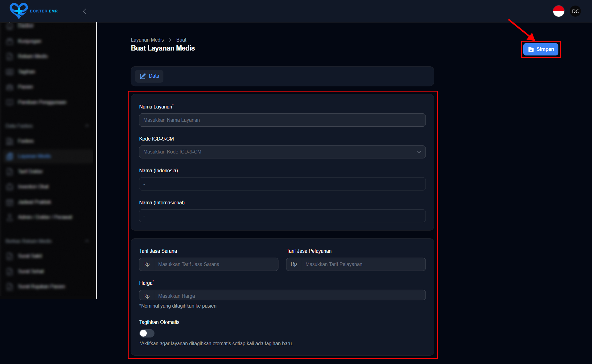
Task: Click the Tagihkan Otomatis label
Action: tap(159, 322)
